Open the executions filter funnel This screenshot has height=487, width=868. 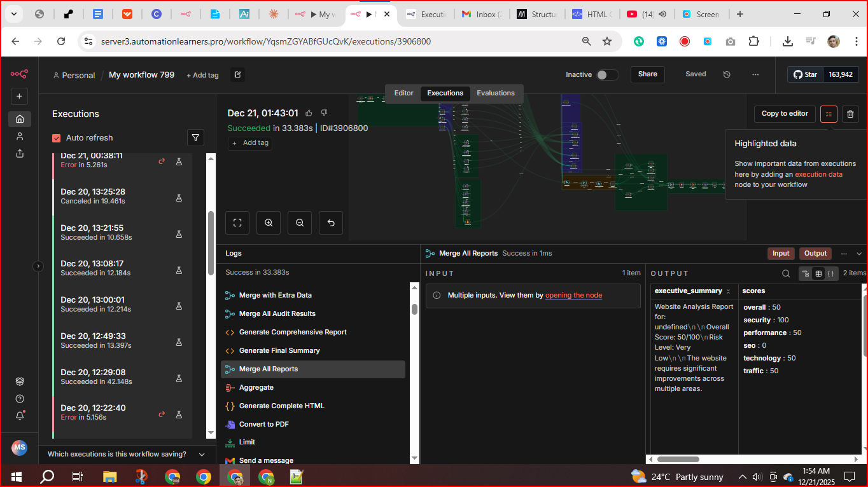point(195,137)
